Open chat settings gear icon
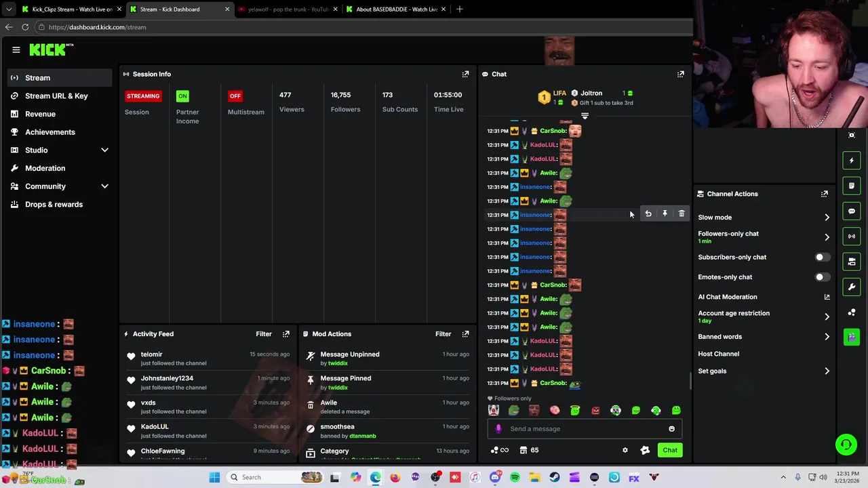Screen dimensions: 868x488 [x=625, y=450]
